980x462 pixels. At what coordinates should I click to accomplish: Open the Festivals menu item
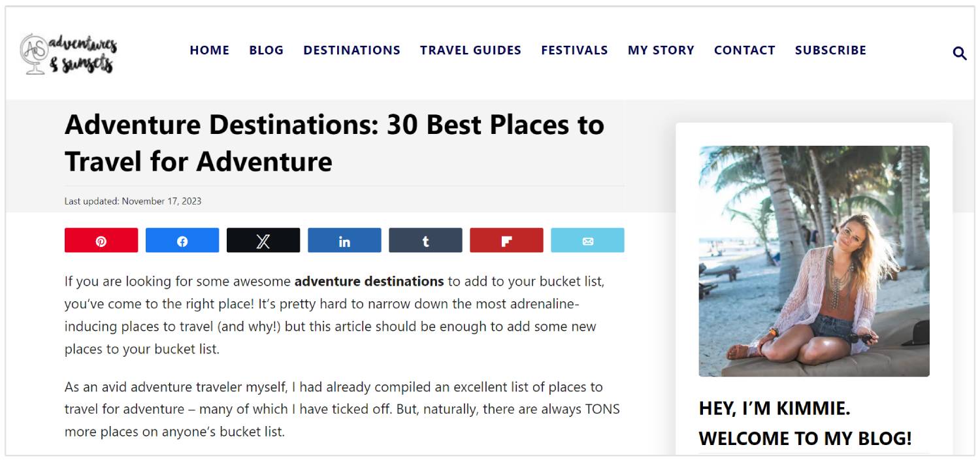pos(574,50)
